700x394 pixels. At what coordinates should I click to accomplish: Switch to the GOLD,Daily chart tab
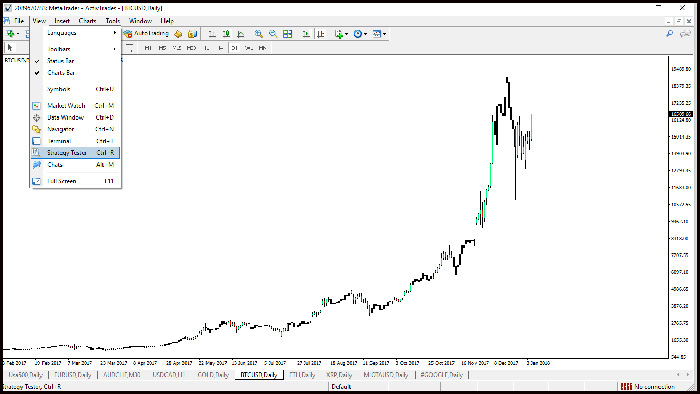click(x=213, y=375)
